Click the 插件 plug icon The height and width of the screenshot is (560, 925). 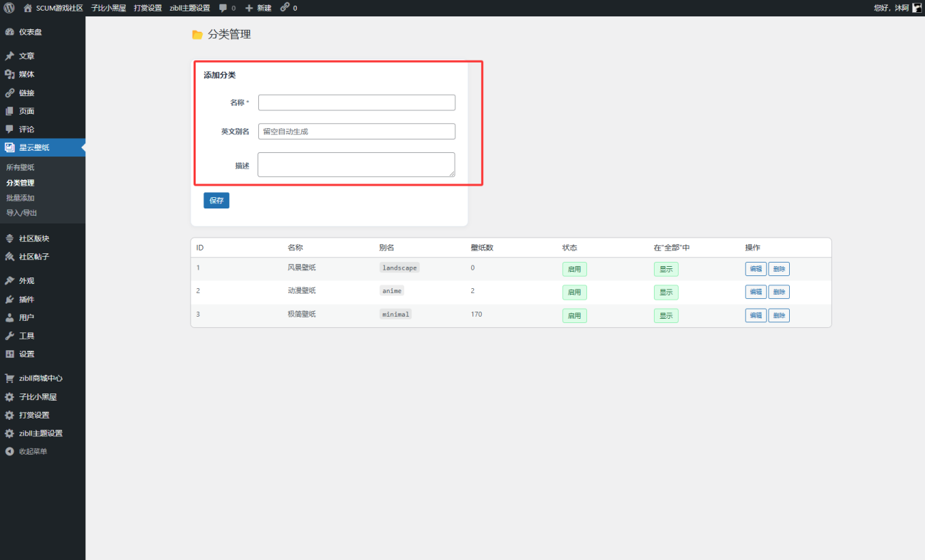tap(10, 299)
